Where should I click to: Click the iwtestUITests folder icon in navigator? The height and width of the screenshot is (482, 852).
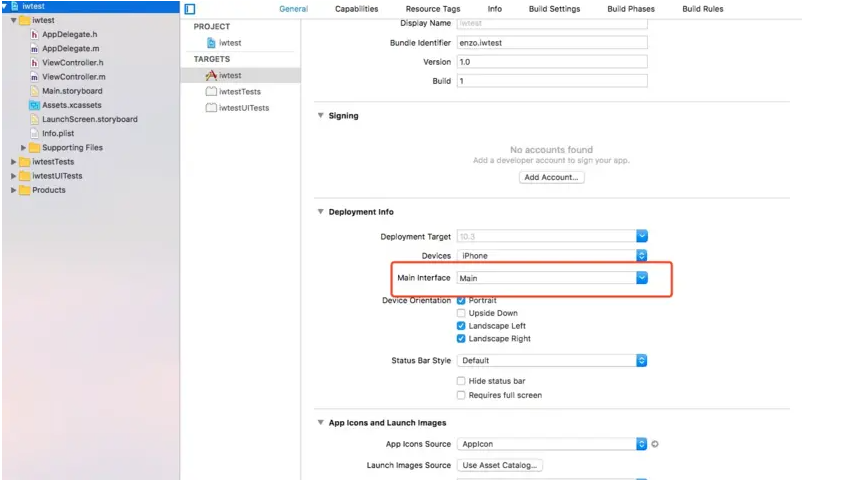[24, 176]
